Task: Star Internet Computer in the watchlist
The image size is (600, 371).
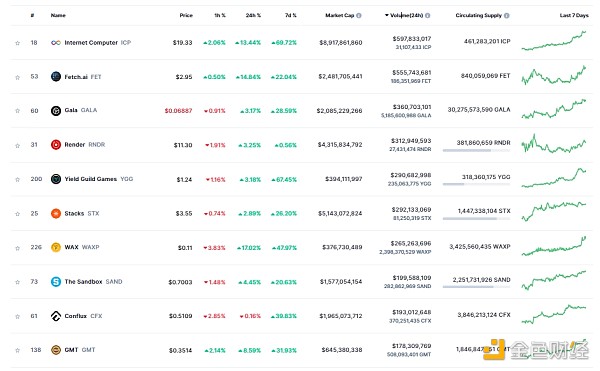Action: [18, 43]
